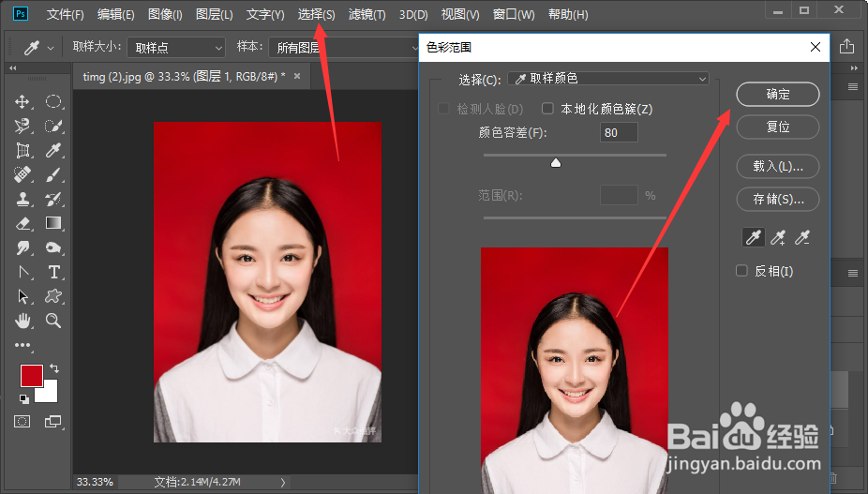Image resolution: width=868 pixels, height=494 pixels.
Task: Open the 编辑 menu
Action: tap(115, 14)
